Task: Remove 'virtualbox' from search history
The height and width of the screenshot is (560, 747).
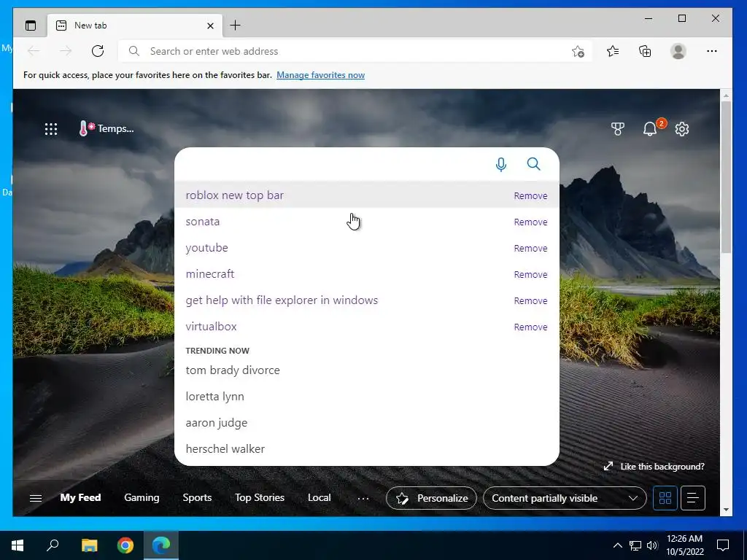Action: [x=530, y=327]
